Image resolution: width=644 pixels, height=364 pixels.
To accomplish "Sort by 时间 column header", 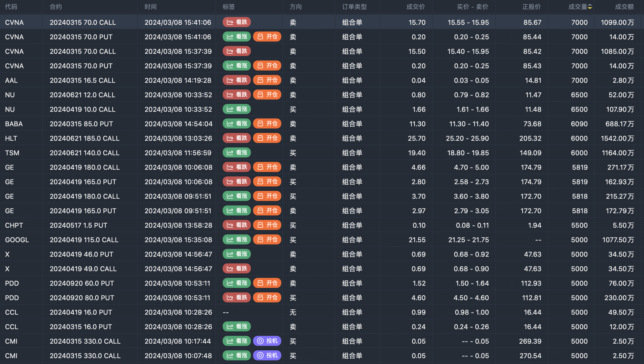I will 150,7.
